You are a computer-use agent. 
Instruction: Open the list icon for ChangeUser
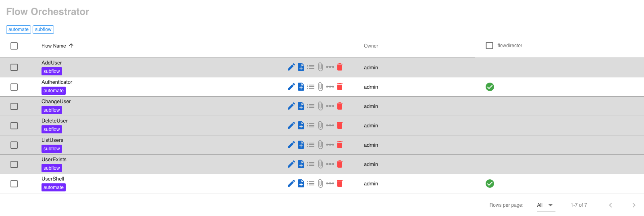311,106
